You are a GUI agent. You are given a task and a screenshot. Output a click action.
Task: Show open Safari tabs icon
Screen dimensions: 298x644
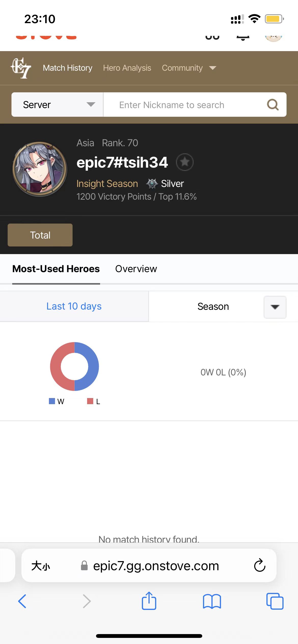pos(275,601)
